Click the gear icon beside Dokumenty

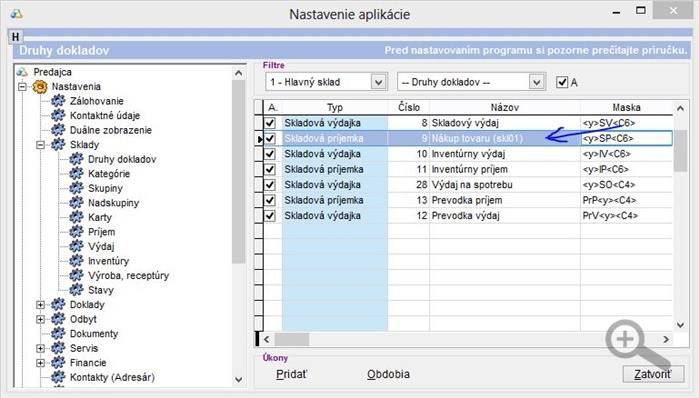pyautogui.click(x=58, y=333)
